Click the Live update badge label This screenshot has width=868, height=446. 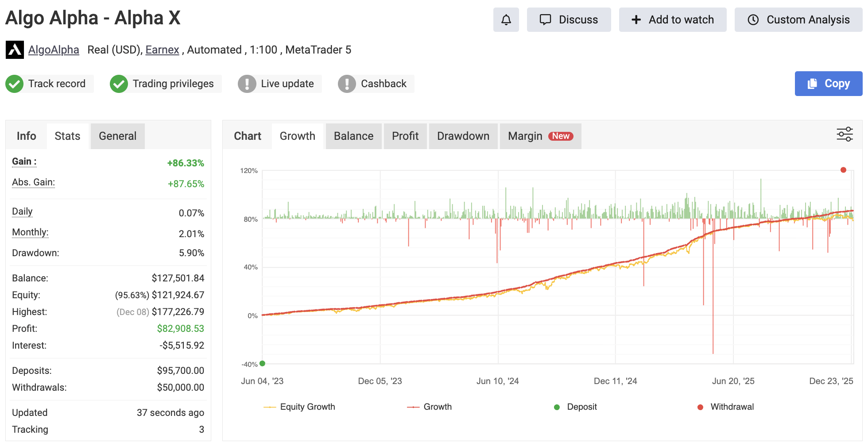click(x=287, y=84)
